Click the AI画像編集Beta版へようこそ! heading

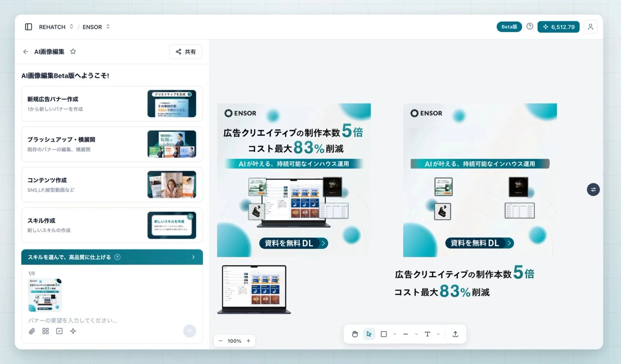click(65, 75)
